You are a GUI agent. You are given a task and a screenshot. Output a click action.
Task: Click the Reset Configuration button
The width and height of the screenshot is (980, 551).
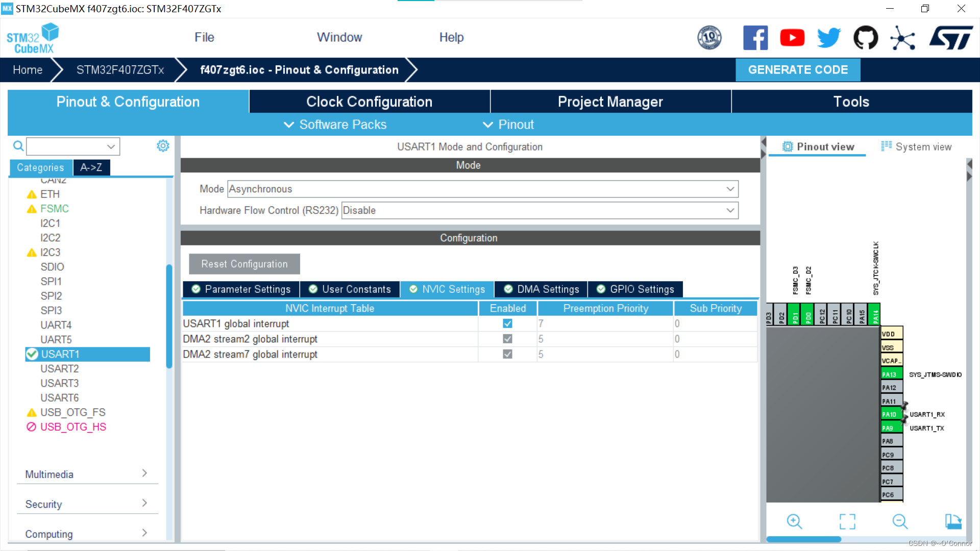pyautogui.click(x=244, y=264)
